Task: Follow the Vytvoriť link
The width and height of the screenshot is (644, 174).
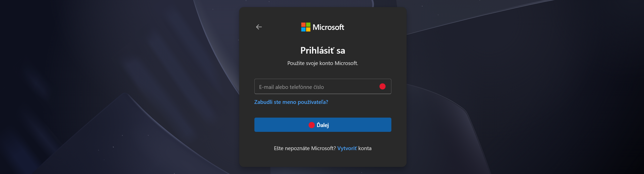Action: click(x=347, y=148)
